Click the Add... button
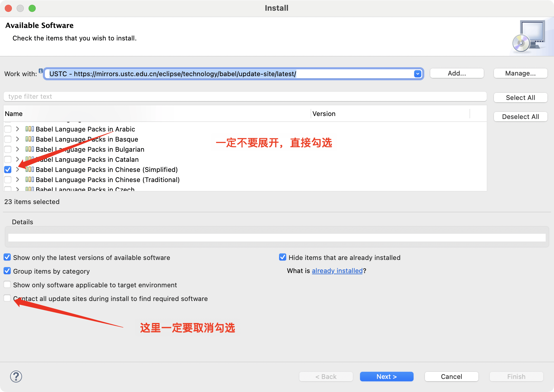Image resolution: width=554 pixels, height=392 pixels. (x=457, y=73)
